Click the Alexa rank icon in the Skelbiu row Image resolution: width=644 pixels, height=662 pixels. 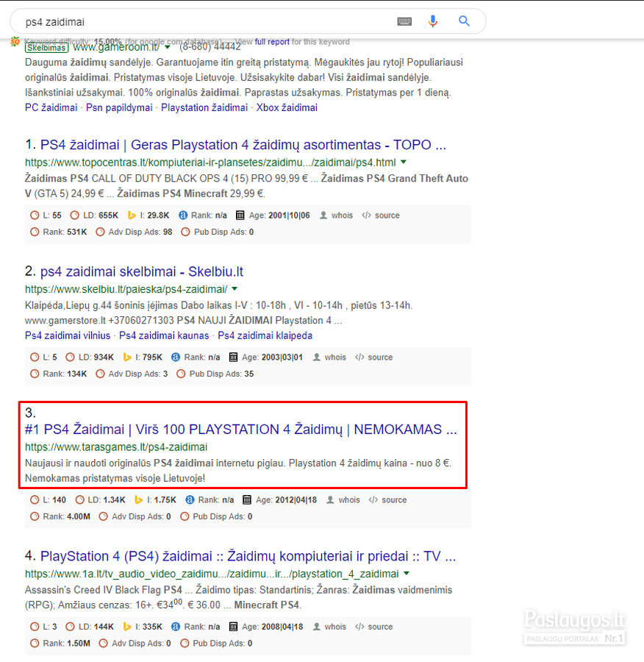pyautogui.click(x=176, y=357)
